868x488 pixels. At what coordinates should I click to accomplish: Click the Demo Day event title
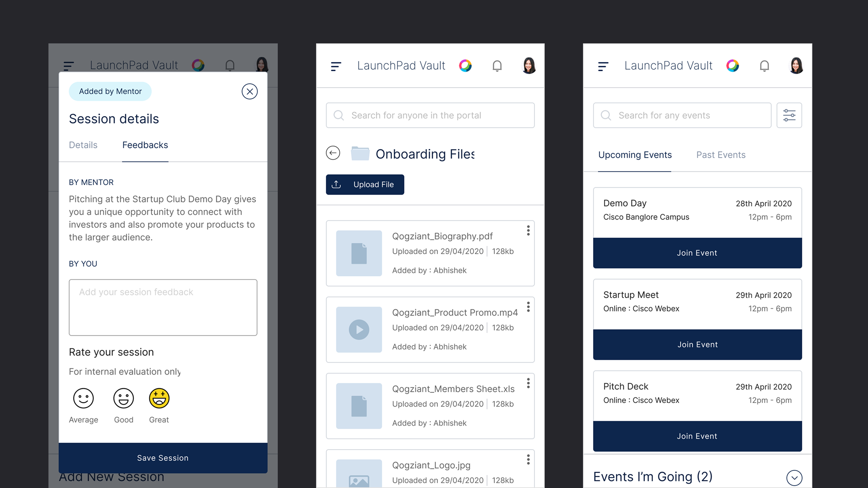625,203
